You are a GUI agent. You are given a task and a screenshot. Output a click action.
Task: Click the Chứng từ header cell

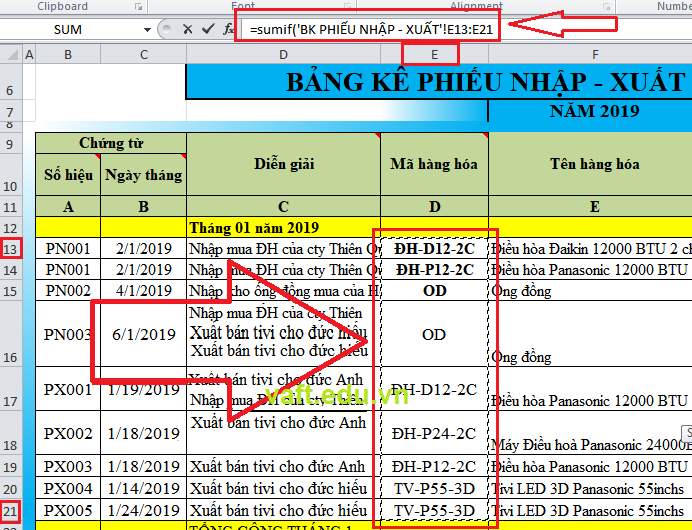point(111,143)
